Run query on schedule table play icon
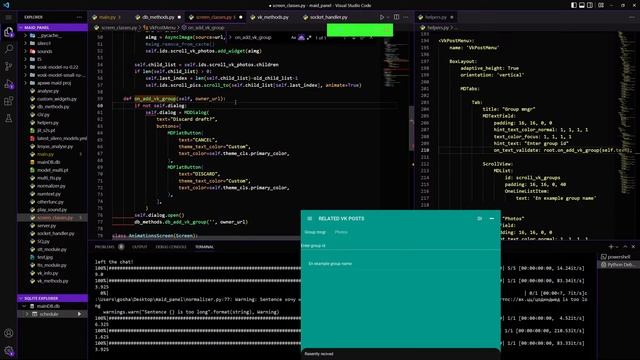The width and height of the screenshot is (640, 360). click(79, 314)
